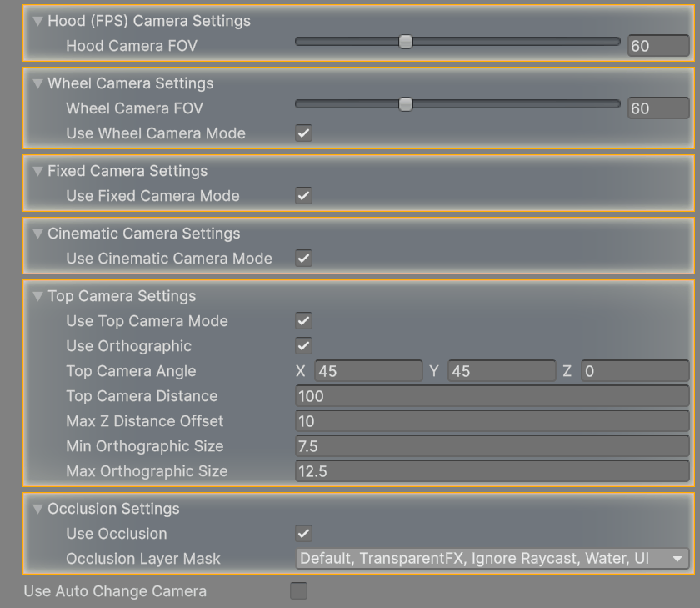Screen dimensions: 700x608
Task: Uncheck Use Fixed Camera Mode
Action: (303, 196)
